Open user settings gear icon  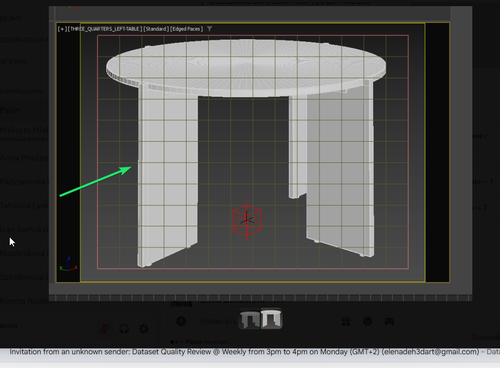144,329
